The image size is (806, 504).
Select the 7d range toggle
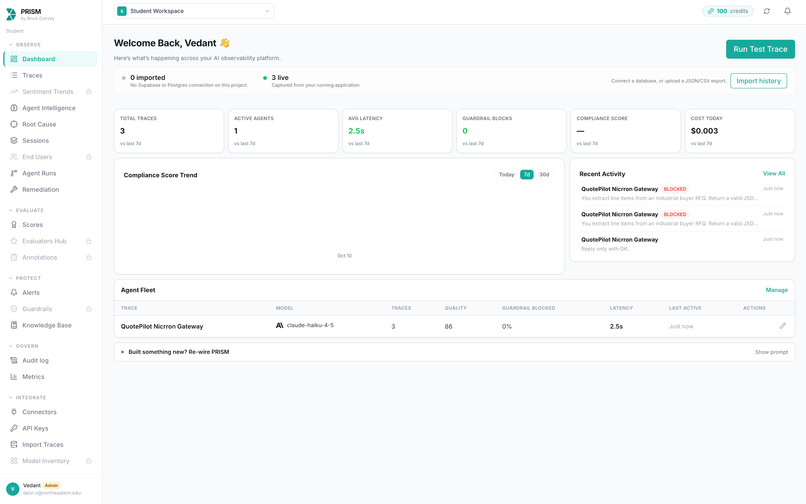tap(526, 174)
